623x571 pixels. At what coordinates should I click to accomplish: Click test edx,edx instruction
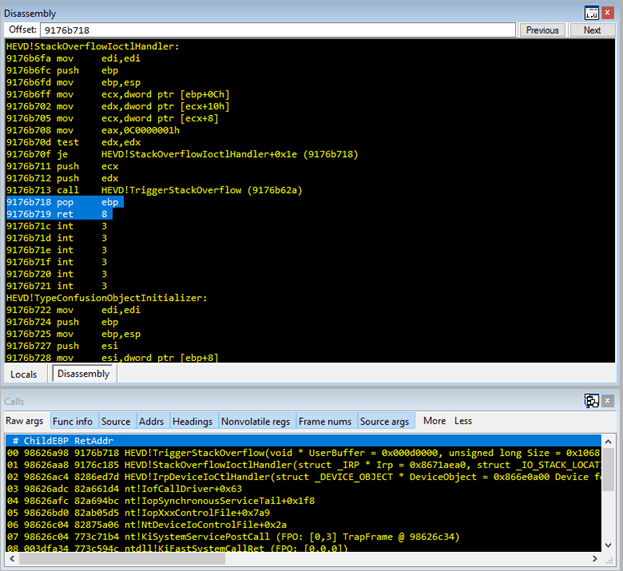(73, 142)
